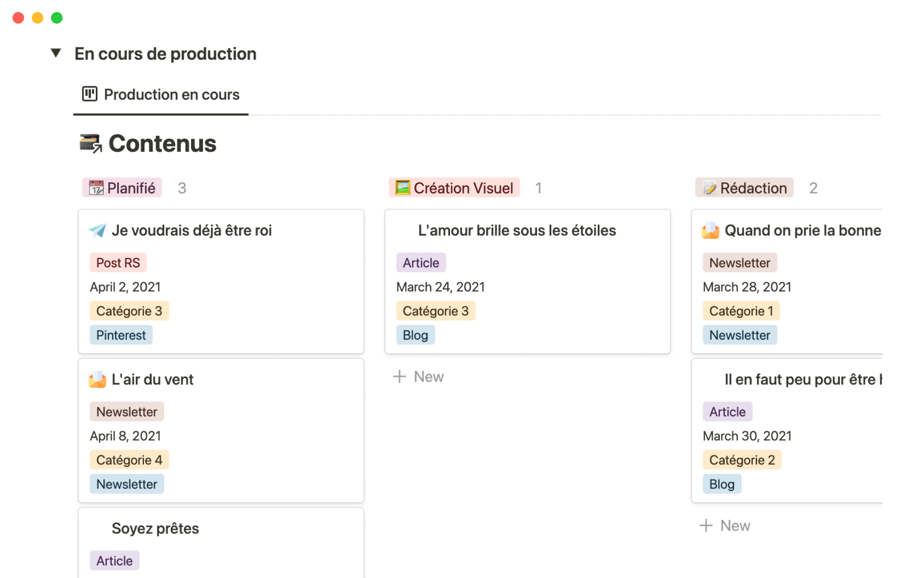Open the Contenus database title

tap(162, 144)
